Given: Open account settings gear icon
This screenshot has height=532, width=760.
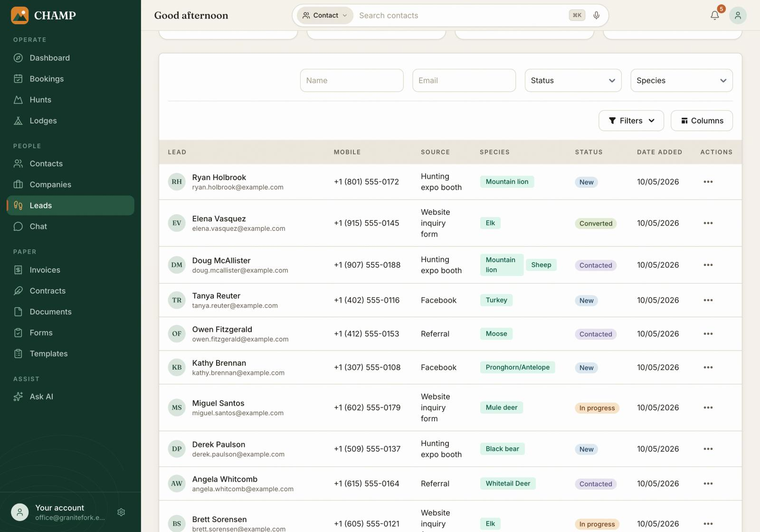Looking at the screenshot, I should [x=121, y=512].
